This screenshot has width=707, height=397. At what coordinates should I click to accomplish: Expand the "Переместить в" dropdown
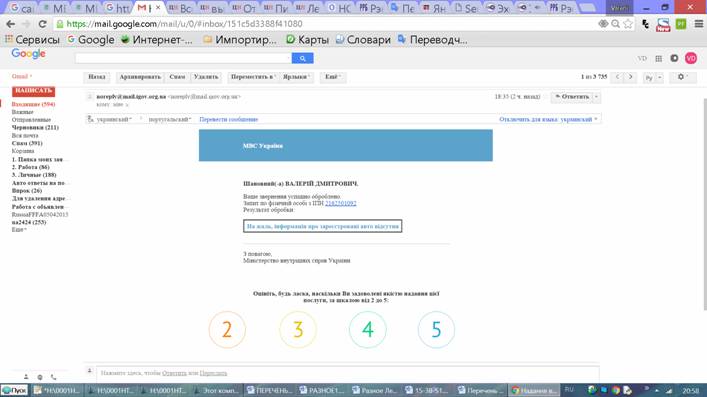253,77
